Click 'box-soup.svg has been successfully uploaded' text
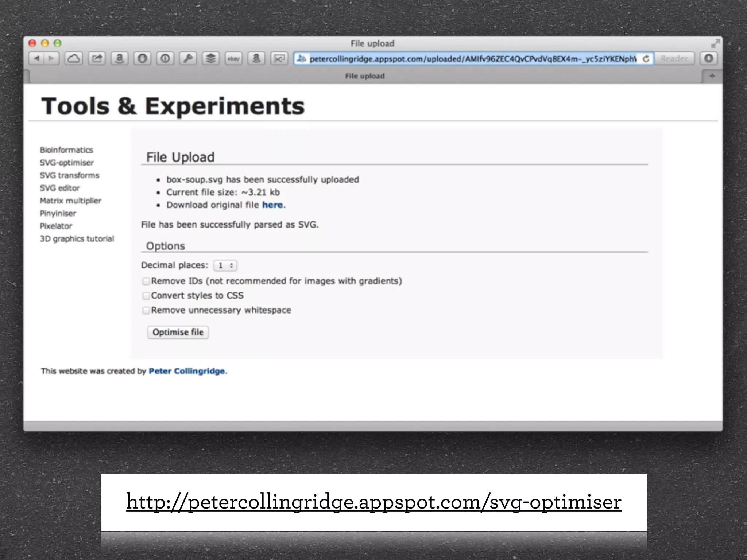This screenshot has width=747, height=560. (263, 180)
